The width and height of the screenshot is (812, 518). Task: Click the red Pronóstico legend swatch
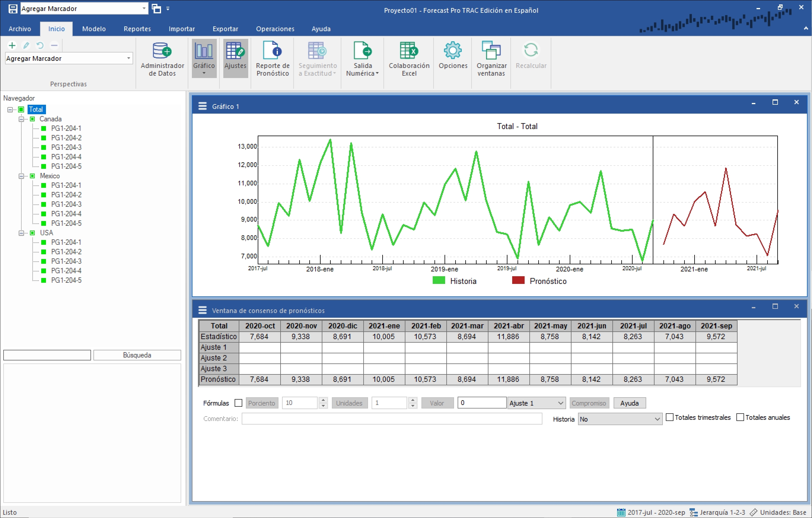tap(518, 280)
